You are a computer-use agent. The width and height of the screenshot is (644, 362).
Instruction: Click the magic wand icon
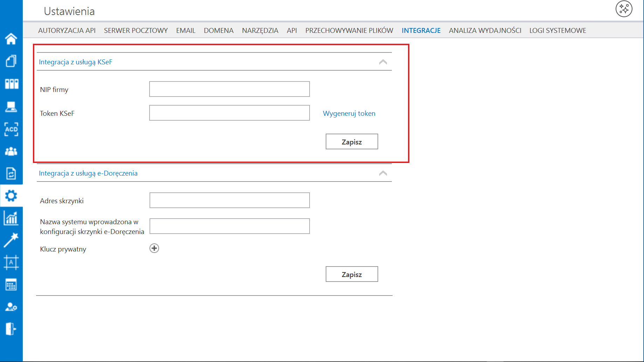click(x=11, y=240)
